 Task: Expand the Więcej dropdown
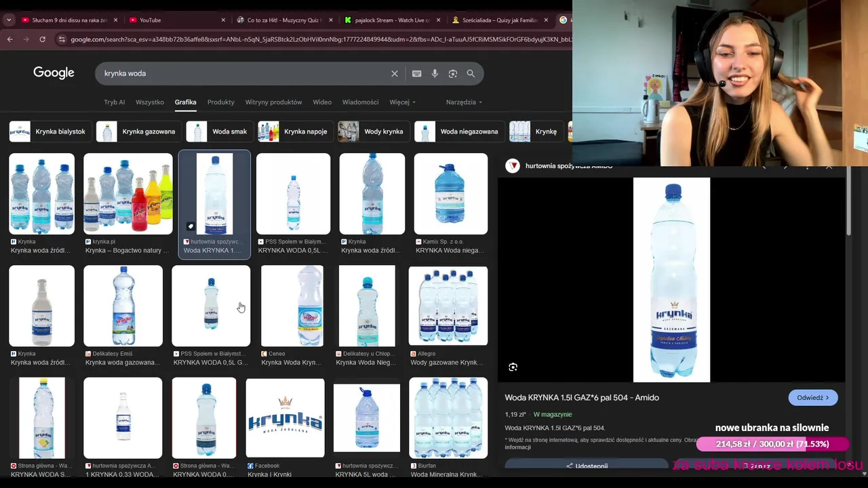[x=402, y=102]
